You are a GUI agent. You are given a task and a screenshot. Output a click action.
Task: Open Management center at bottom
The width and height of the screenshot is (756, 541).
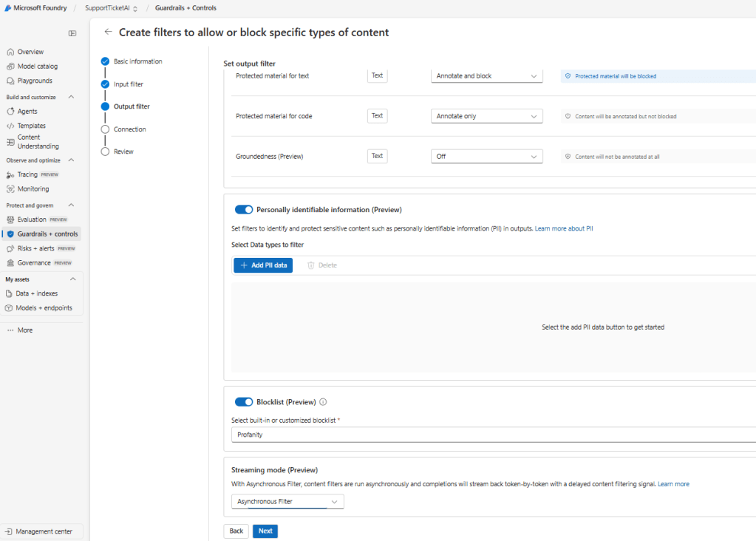coord(44,531)
